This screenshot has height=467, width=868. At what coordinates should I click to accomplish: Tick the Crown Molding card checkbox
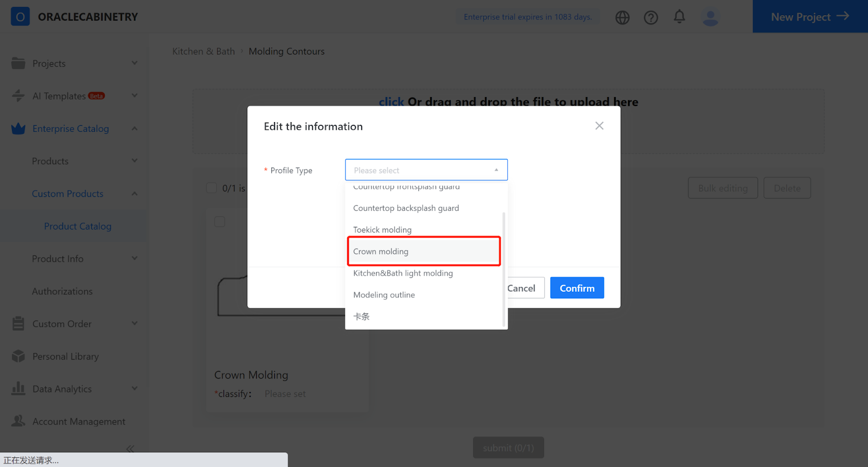[x=220, y=221]
